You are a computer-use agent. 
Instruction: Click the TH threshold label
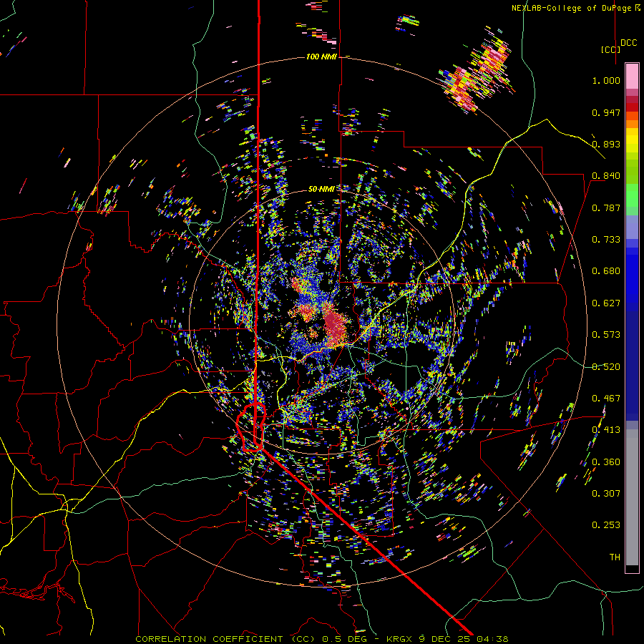pos(615,557)
